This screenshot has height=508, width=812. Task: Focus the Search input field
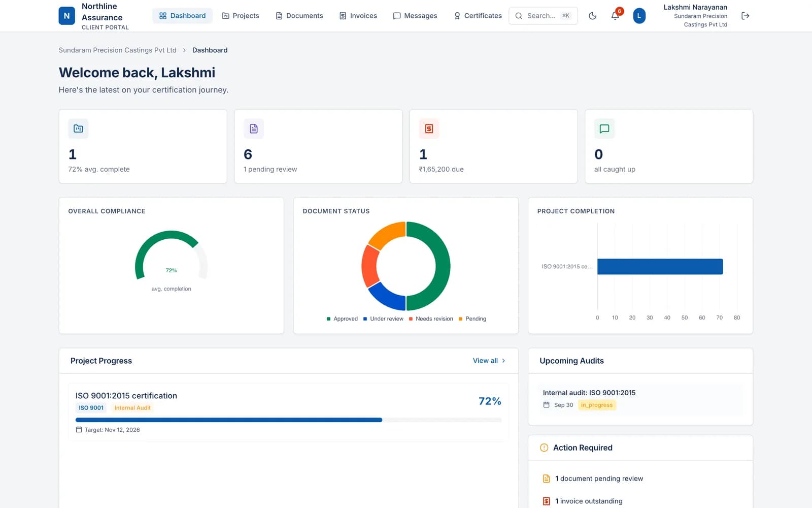tap(543, 16)
